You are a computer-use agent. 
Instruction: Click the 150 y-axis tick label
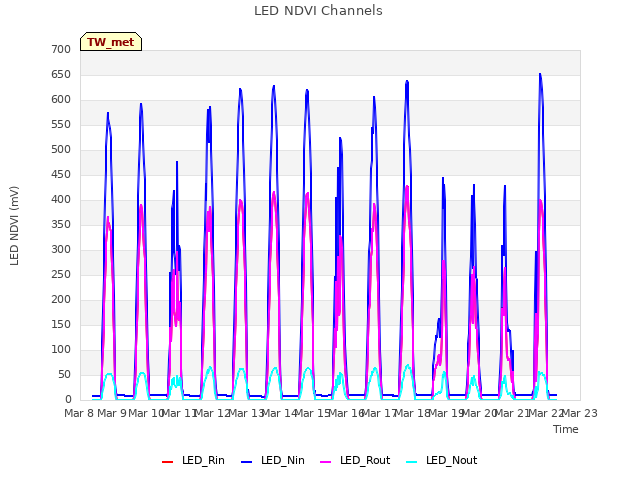(x=61, y=324)
